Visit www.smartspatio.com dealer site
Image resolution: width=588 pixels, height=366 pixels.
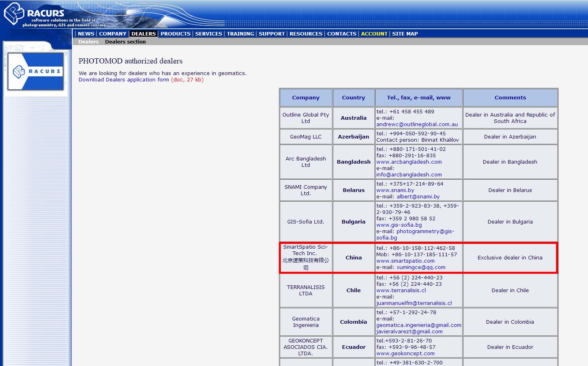[x=405, y=261]
